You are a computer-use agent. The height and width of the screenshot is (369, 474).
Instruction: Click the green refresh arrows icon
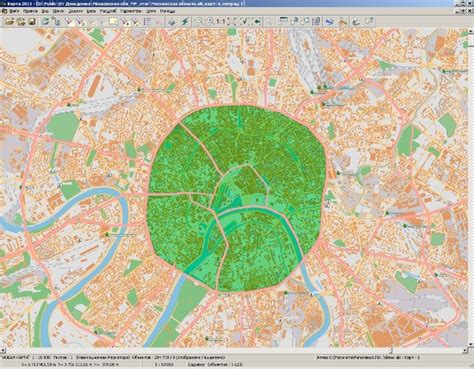[45, 22]
